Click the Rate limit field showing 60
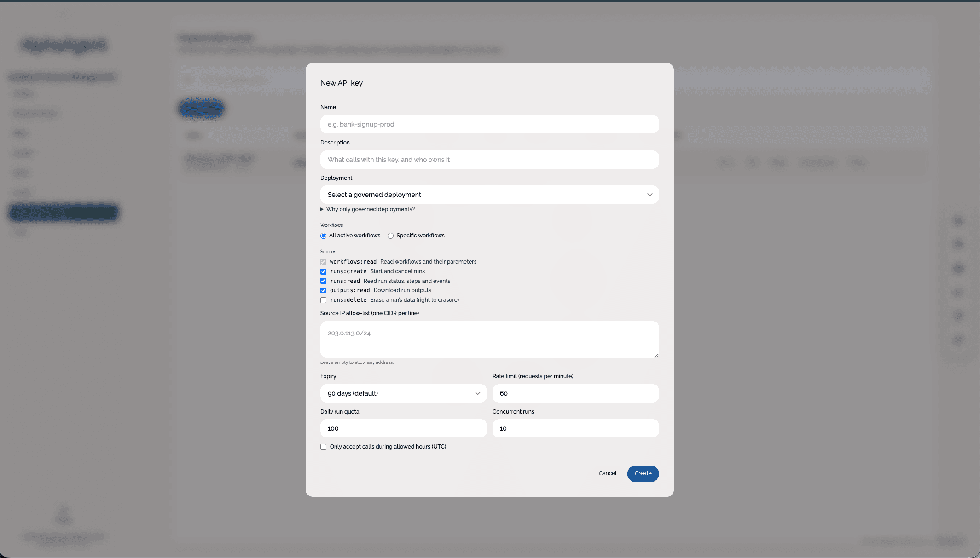 pos(575,393)
